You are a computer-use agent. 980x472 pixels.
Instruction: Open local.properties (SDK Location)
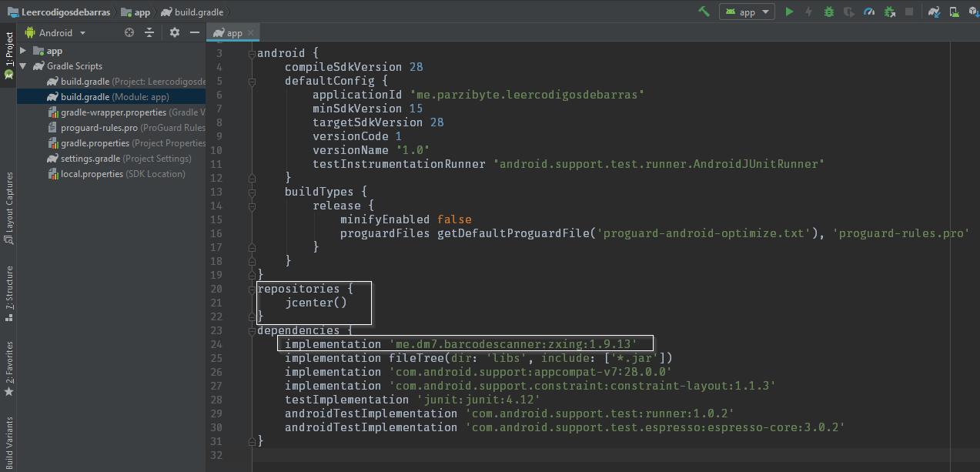(116, 174)
